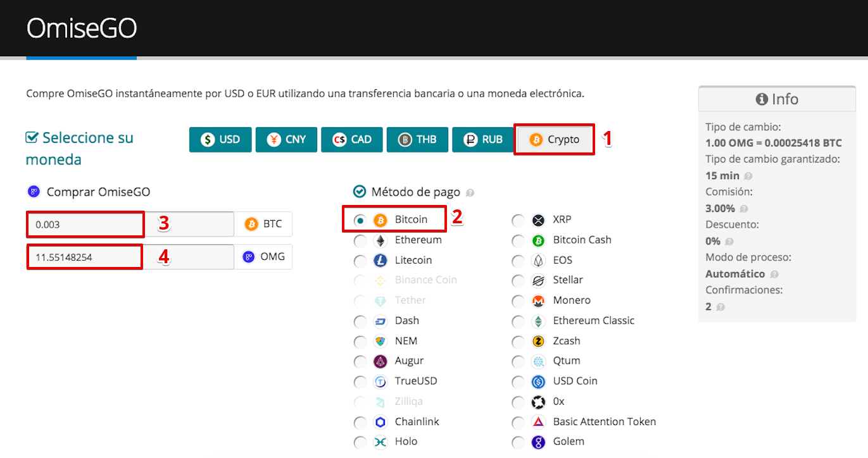Click help icon beside 15 min

coord(748,176)
